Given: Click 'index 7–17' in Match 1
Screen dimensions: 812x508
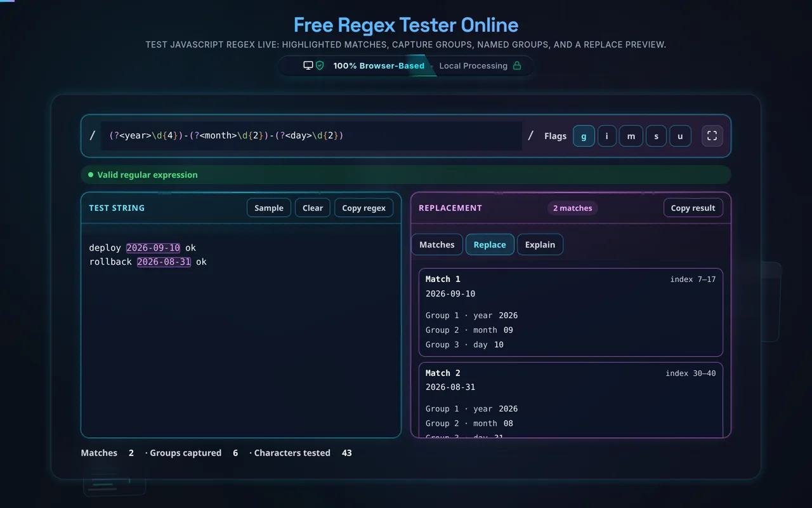Looking at the screenshot, I should 693,279.
